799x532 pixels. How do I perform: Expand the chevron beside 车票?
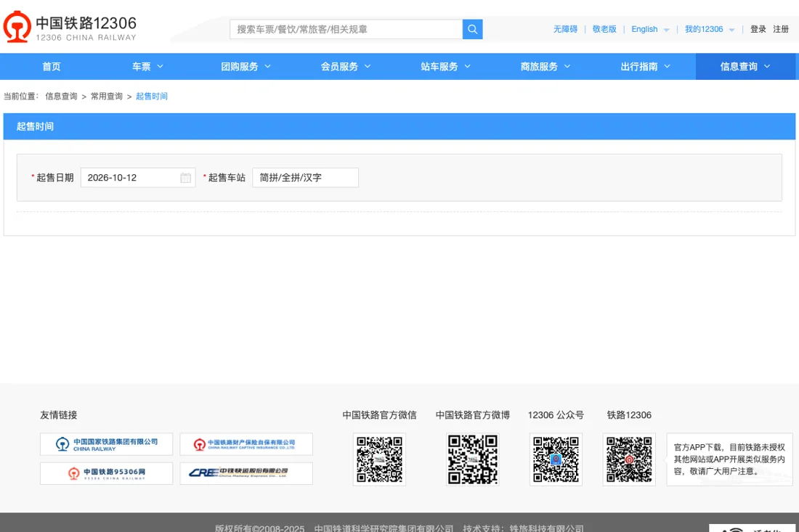pos(160,67)
